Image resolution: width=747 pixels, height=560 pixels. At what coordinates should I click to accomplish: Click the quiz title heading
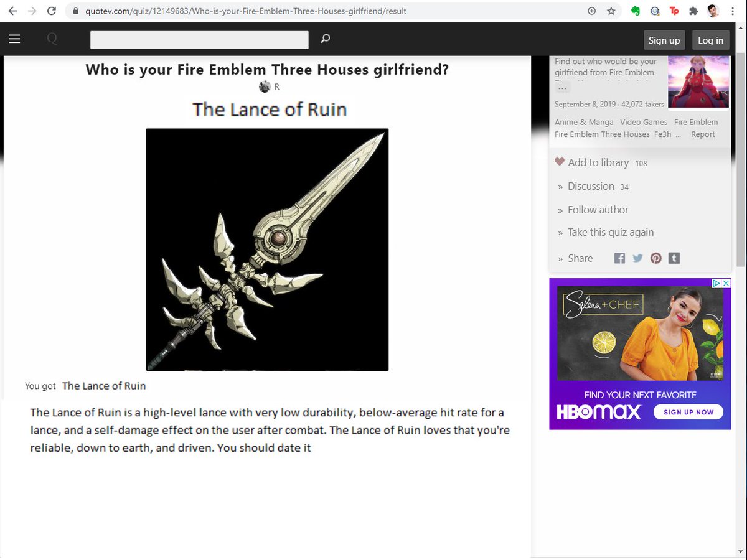(x=267, y=69)
